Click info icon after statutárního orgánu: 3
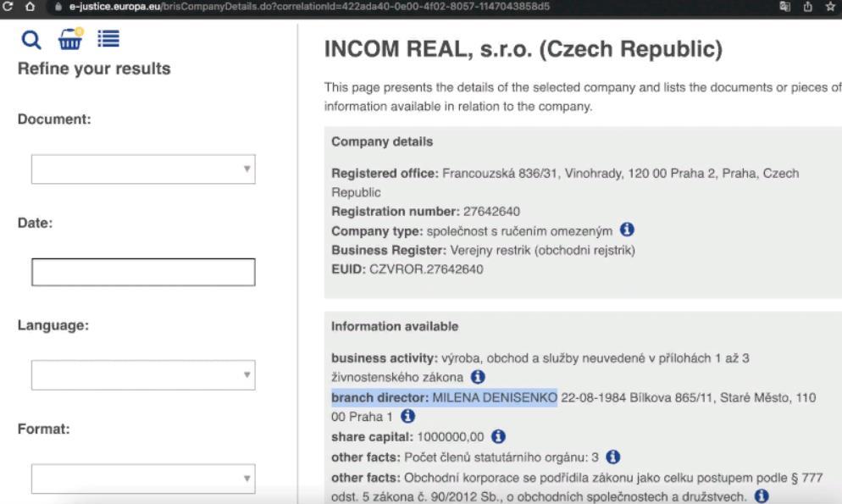 pos(612,457)
